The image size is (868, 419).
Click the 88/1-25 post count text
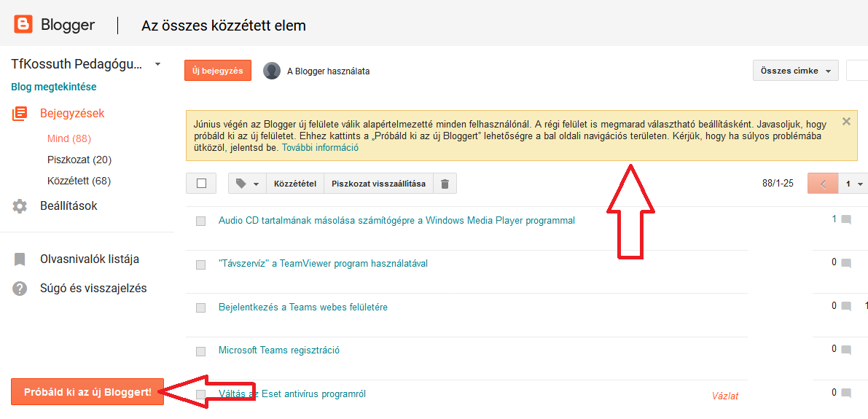tap(777, 183)
